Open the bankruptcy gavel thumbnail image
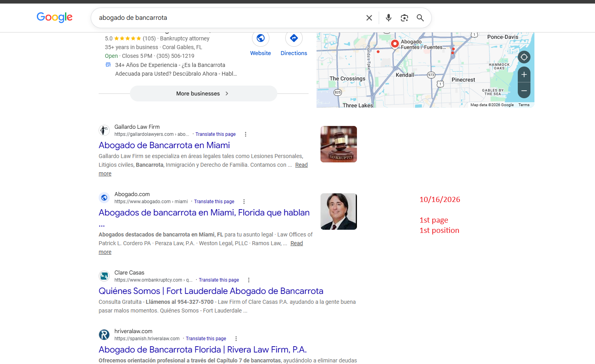Viewport: 595px width, 364px height. (339, 144)
